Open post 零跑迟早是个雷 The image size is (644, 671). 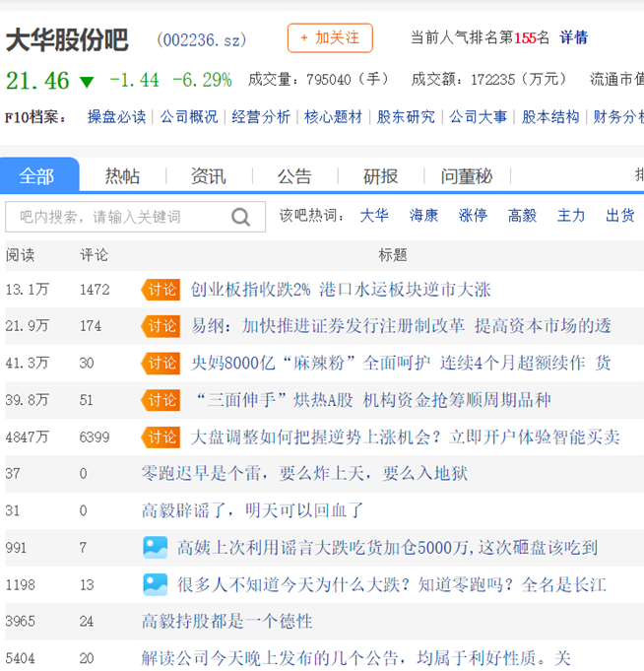[x=304, y=474]
